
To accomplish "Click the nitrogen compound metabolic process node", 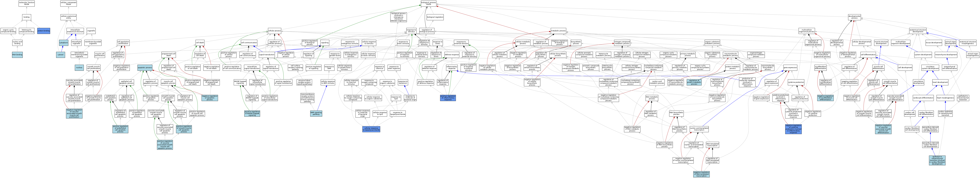I will [622, 43].
